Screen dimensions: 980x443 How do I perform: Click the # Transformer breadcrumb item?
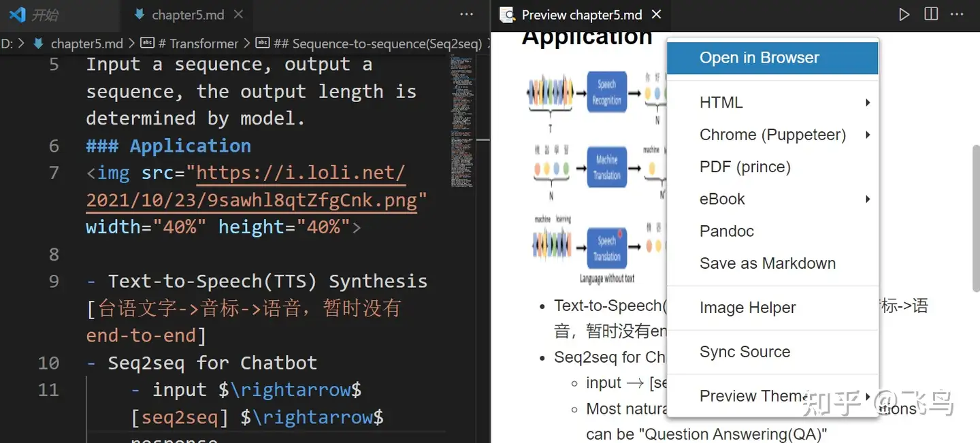(x=197, y=44)
